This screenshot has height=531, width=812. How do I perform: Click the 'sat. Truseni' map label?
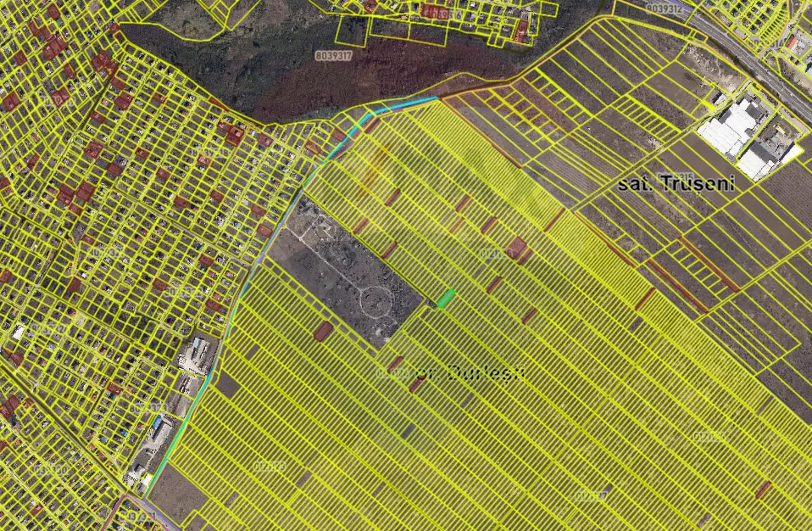click(x=676, y=184)
